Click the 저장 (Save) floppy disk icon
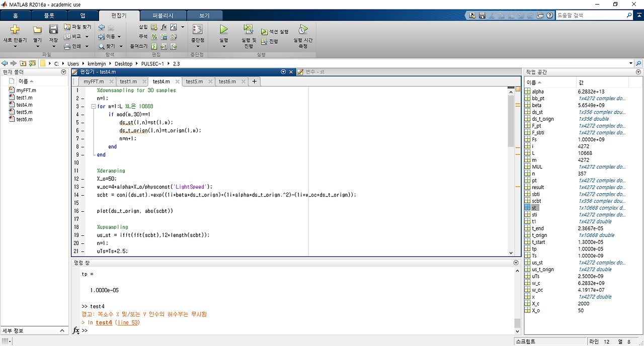The height and width of the screenshot is (346, 644). 53,30
